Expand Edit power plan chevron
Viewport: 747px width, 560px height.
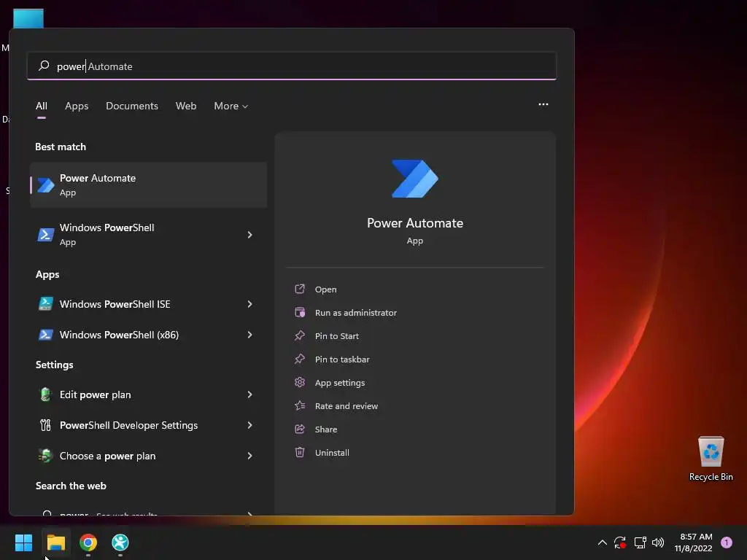coord(249,394)
